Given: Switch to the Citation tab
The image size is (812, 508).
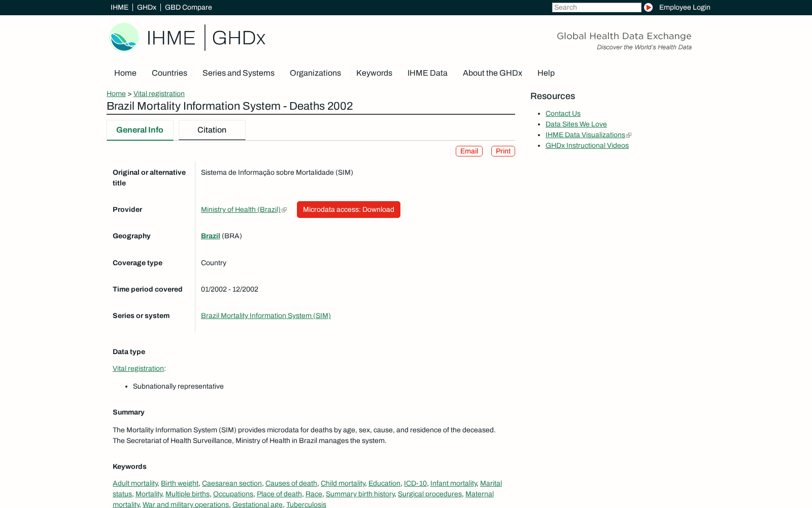Looking at the screenshot, I should pyautogui.click(x=212, y=130).
